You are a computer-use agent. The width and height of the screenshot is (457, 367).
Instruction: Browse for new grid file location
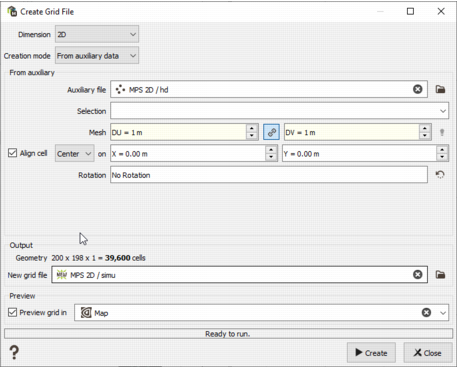tap(440, 275)
